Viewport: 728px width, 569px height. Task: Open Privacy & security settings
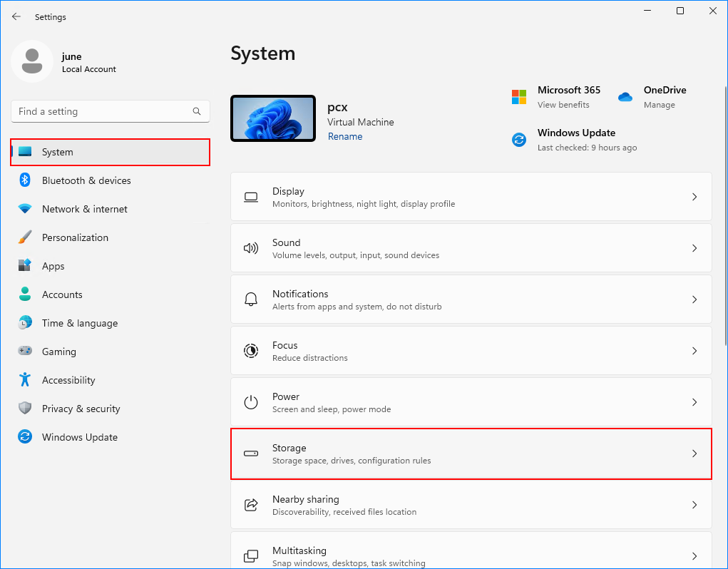111,409
